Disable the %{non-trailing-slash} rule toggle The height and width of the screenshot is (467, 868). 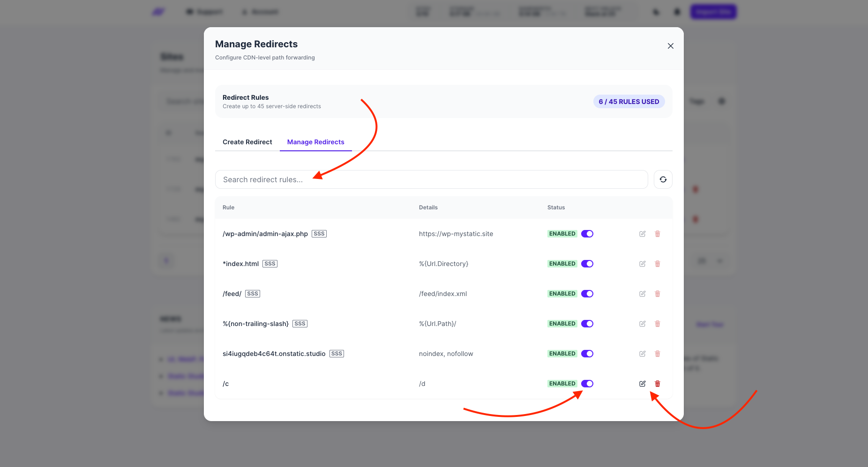click(x=587, y=324)
